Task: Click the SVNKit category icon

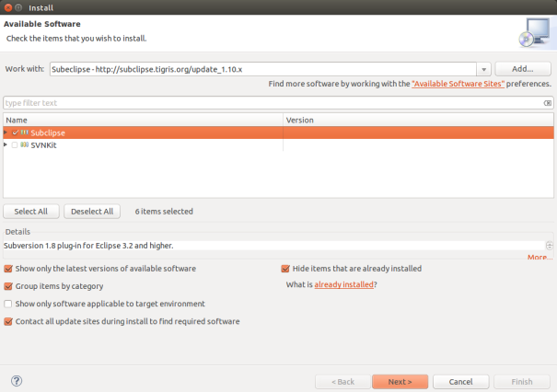Action: tap(24, 144)
